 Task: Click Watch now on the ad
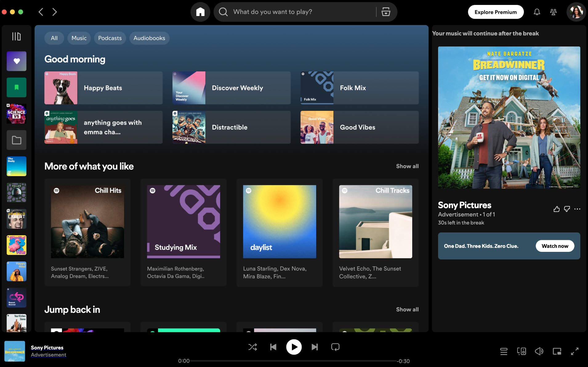click(x=555, y=246)
